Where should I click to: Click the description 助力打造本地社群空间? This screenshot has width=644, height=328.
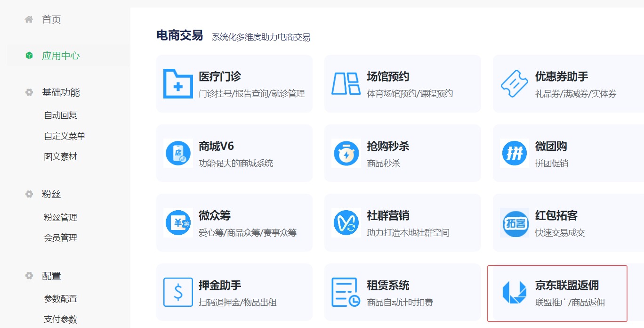(408, 233)
